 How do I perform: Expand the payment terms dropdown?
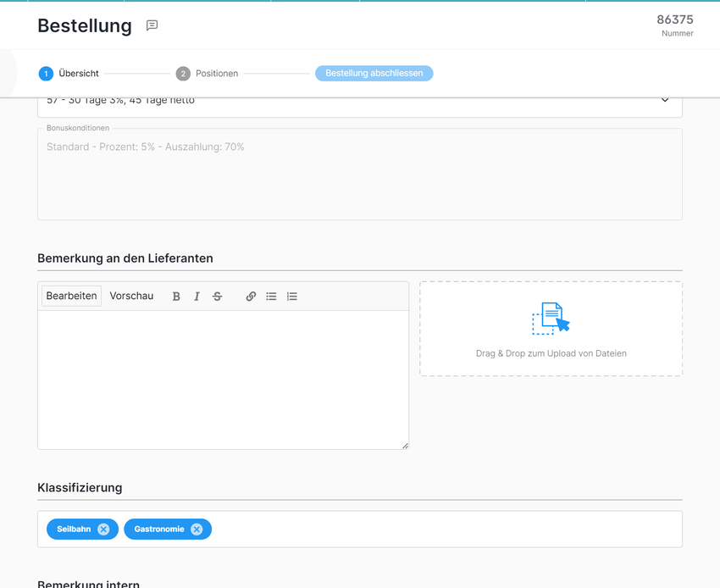click(x=664, y=101)
